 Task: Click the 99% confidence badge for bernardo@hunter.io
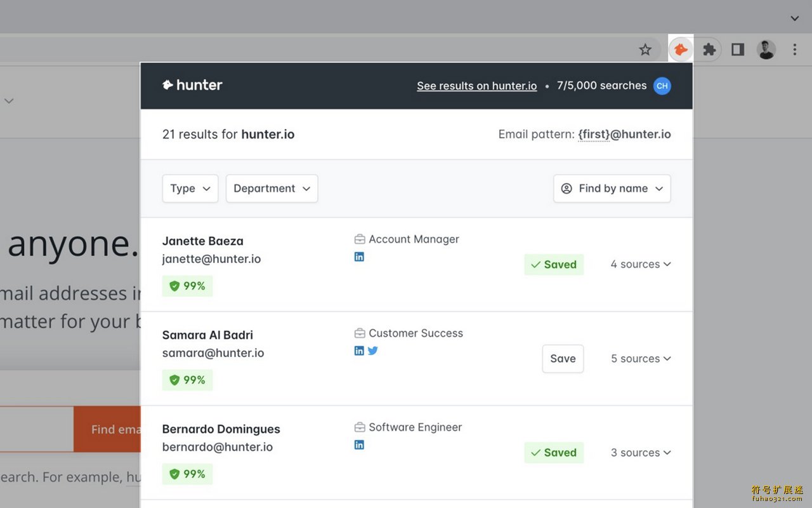coord(187,474)
